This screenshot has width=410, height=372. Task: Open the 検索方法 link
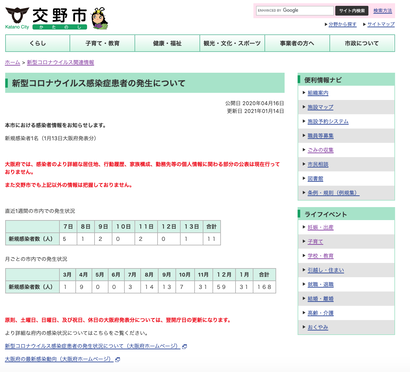382,11
